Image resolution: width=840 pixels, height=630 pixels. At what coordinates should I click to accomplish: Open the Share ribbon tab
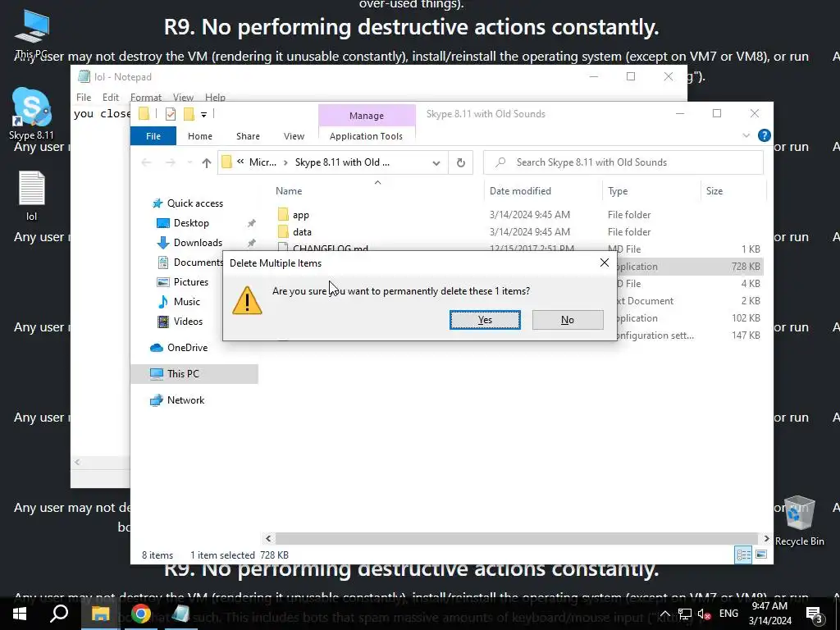[248, 136]
